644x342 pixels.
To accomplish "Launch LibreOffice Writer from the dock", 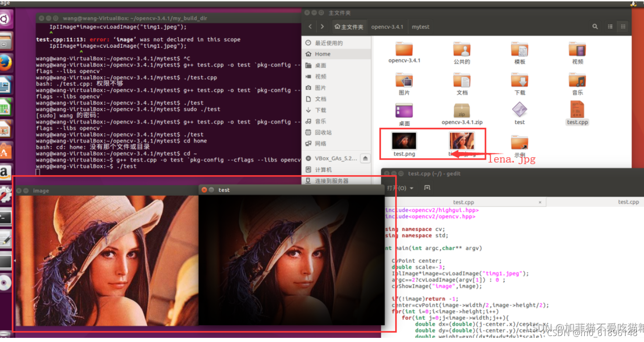I will (6, 85).
